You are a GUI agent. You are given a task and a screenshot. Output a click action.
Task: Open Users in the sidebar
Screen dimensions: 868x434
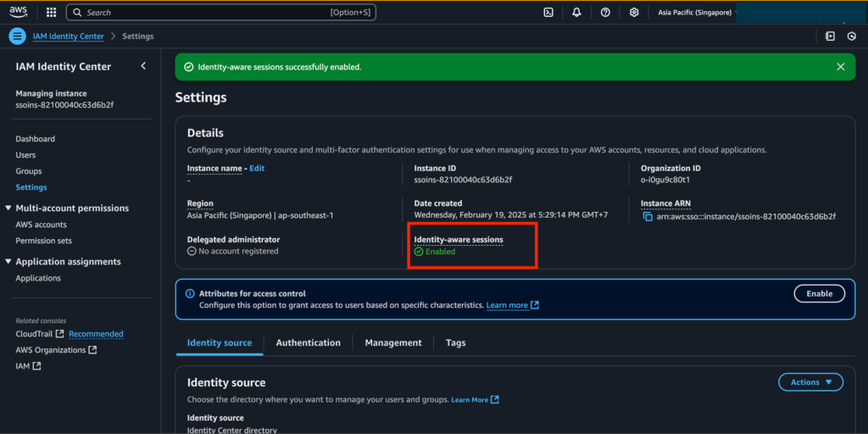pyautogui.click(x=25, y=155)
